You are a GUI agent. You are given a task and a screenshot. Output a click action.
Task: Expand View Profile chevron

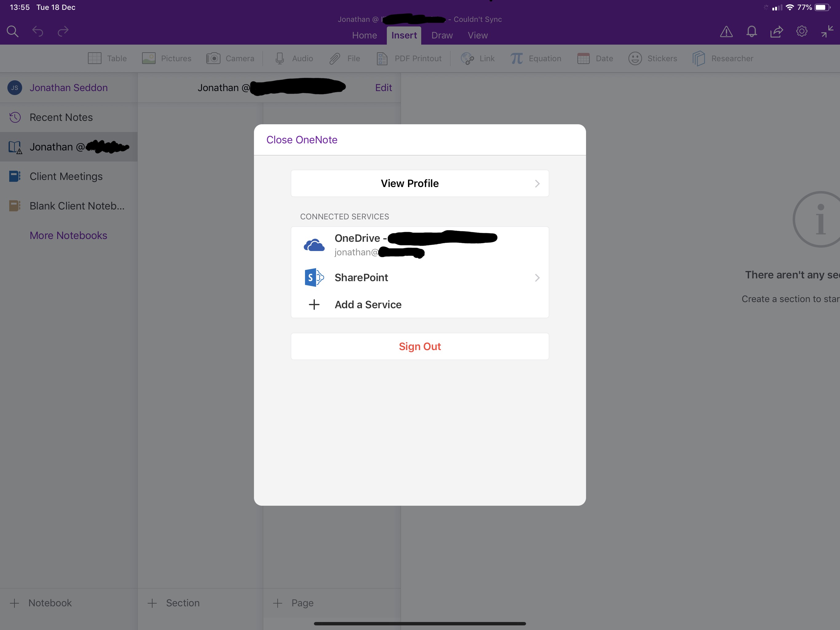537,184
